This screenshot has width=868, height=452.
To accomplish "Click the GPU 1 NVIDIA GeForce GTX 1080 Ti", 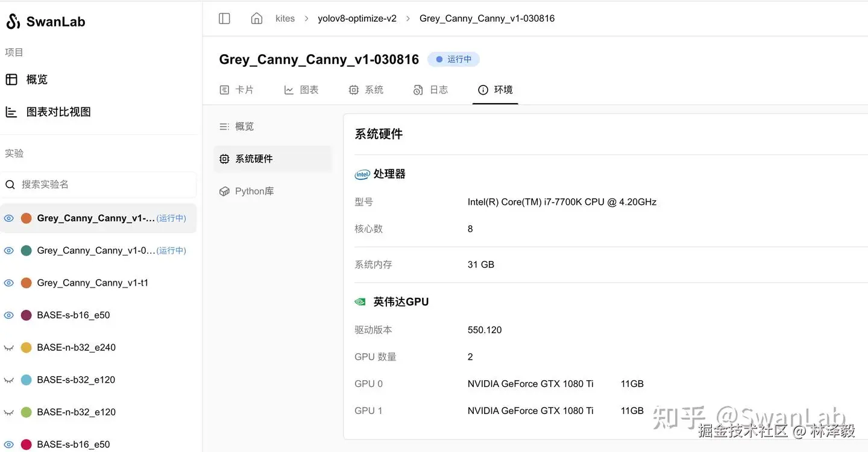I will point(530,411).
